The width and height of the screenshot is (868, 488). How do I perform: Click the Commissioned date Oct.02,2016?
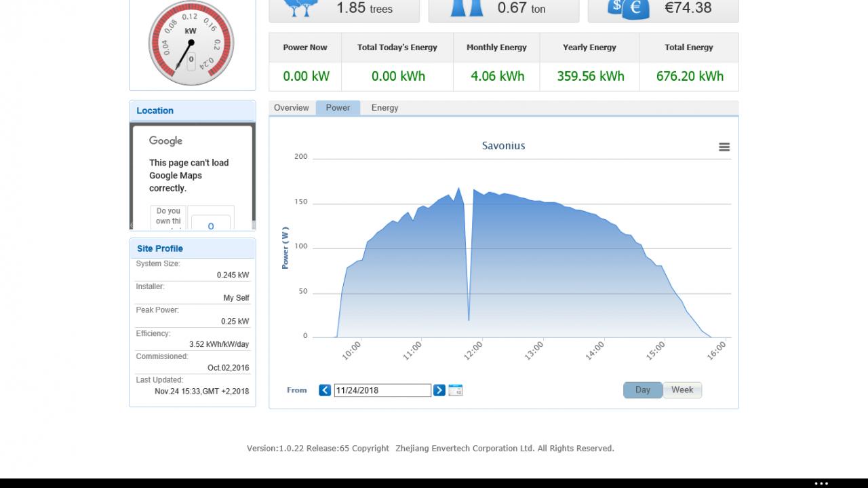tap(228, 368)
